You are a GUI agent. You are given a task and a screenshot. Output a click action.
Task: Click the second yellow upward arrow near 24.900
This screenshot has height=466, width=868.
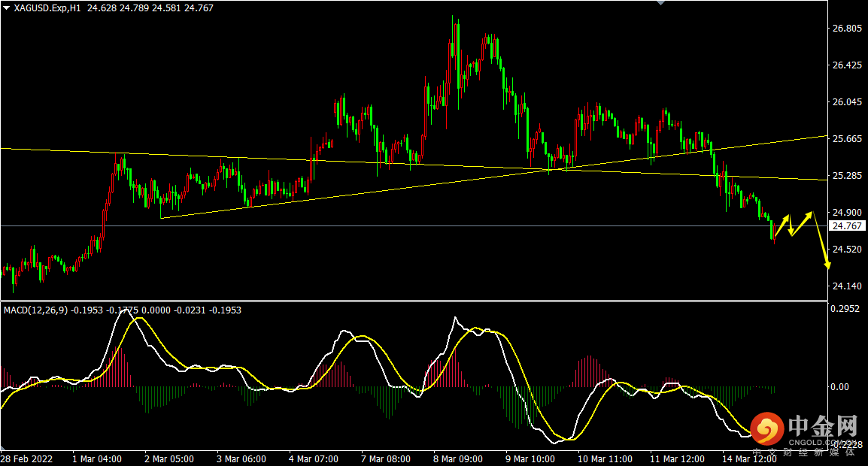(802, 223)
